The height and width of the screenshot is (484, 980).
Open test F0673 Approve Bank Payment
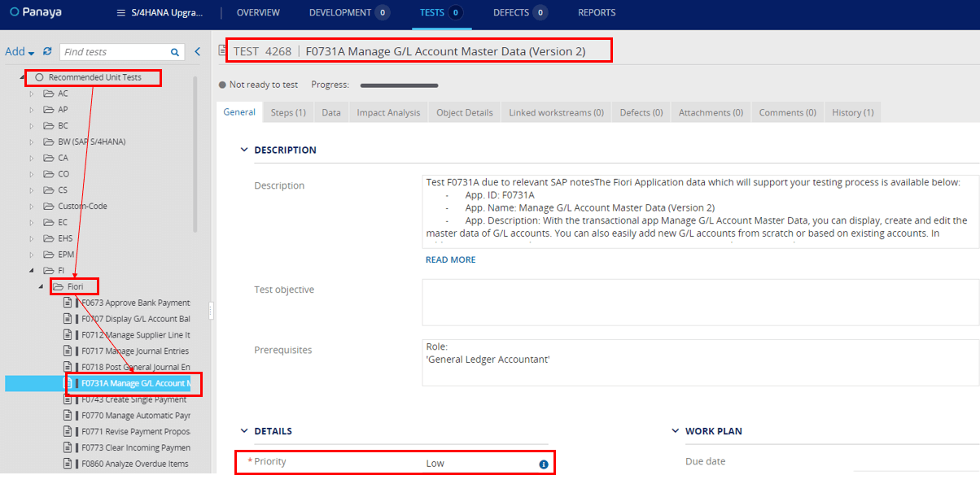click(x=135, y=303)
